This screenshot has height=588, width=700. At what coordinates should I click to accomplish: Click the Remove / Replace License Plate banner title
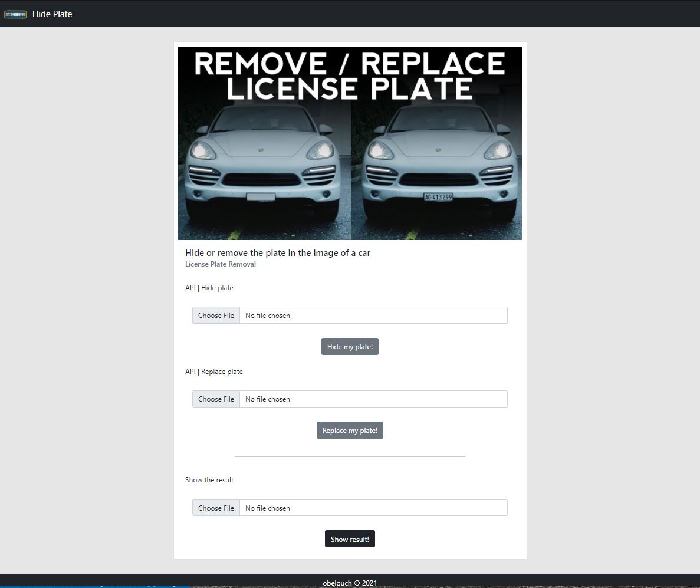pyautogui.click(x=350, y=75)
